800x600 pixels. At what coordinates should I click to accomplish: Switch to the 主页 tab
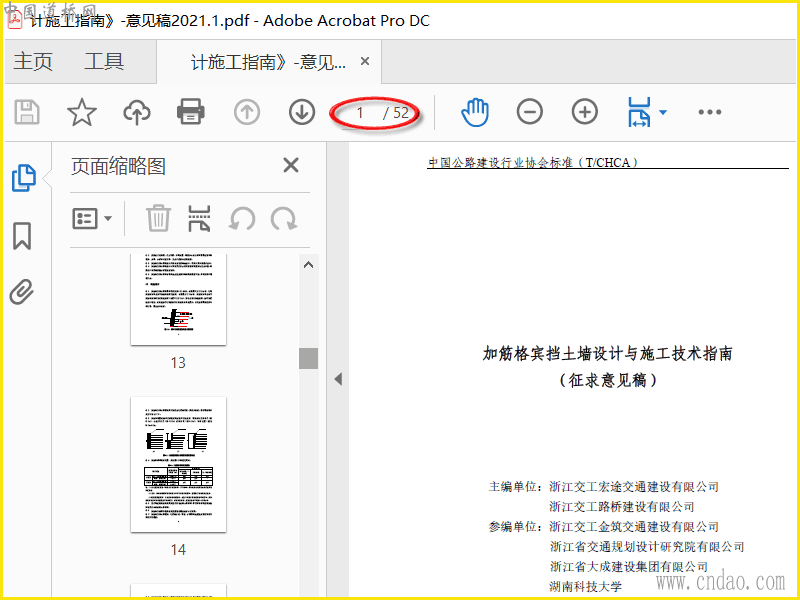(x=33, y=61)
